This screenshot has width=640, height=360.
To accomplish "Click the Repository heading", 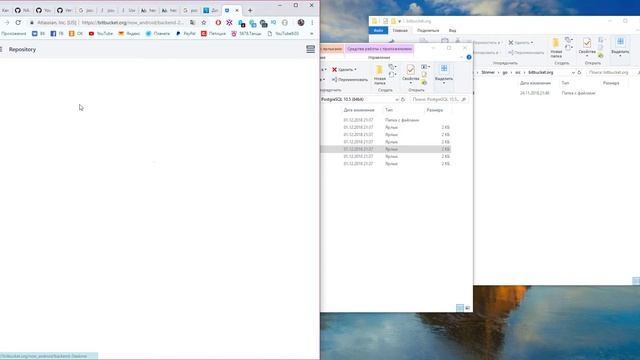I will tap(22, 49).
